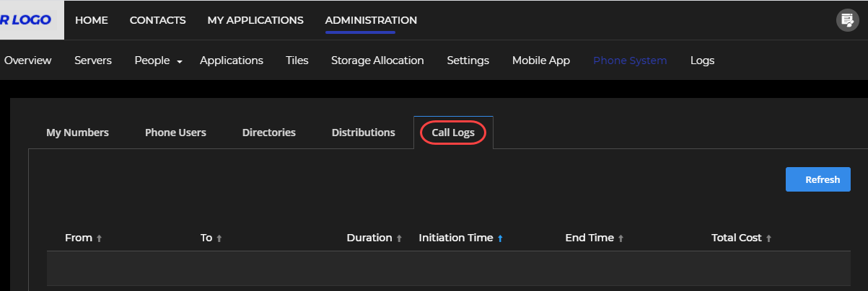Open the Distributions tab

[364, 133]
